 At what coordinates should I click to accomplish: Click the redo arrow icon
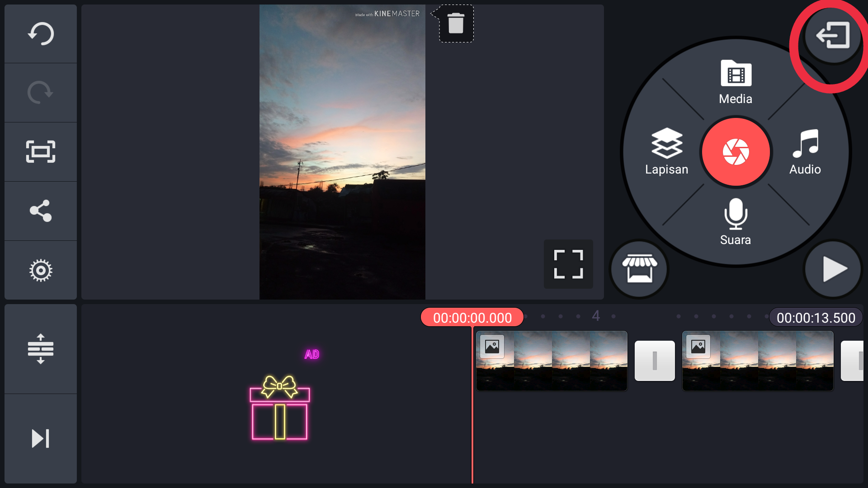(x=41, y=93)
